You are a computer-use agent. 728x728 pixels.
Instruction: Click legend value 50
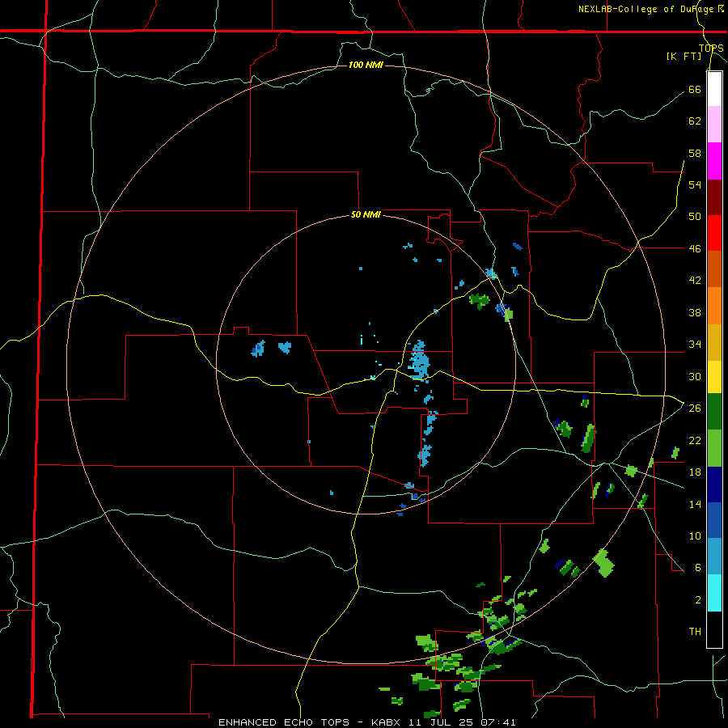695,216
